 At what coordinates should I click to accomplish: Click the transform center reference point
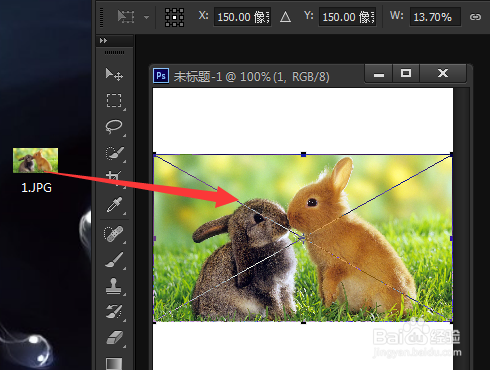click(x=303, y=238)
